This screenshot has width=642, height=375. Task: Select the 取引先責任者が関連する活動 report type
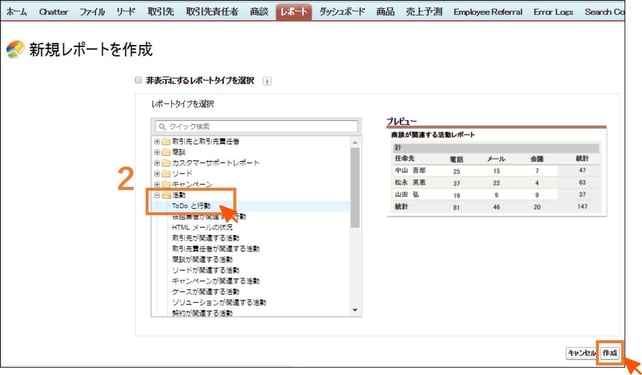click(215, 248)
